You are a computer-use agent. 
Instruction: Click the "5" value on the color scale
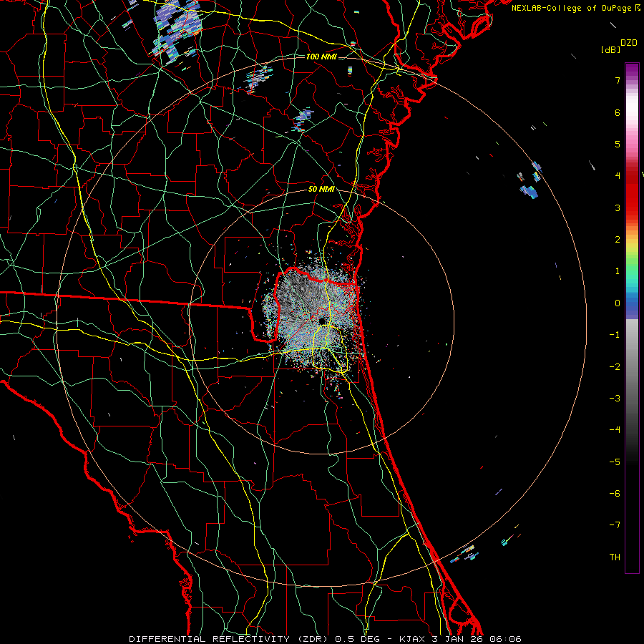pyautogui.click(x=618, y=144)
